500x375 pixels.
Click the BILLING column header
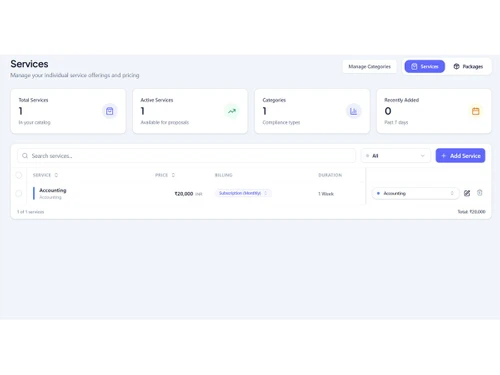(224, 175)
